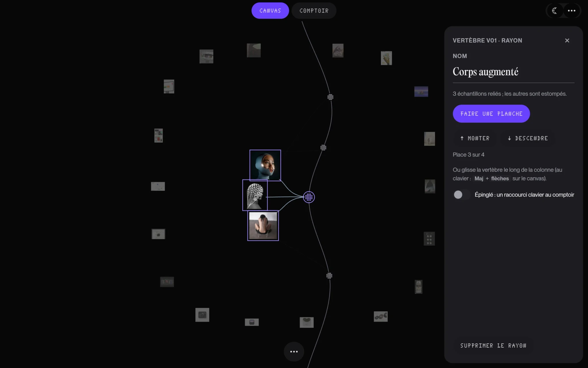
Task: Select the topmost vertebra node on spine
Action: (330, 97)
